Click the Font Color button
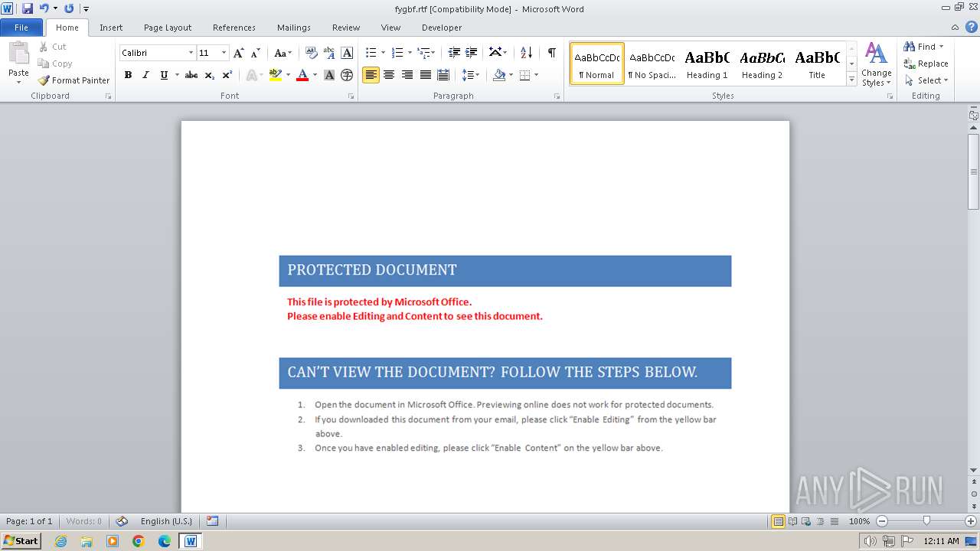Screen dimensions: 980x551 click(302, 75)
